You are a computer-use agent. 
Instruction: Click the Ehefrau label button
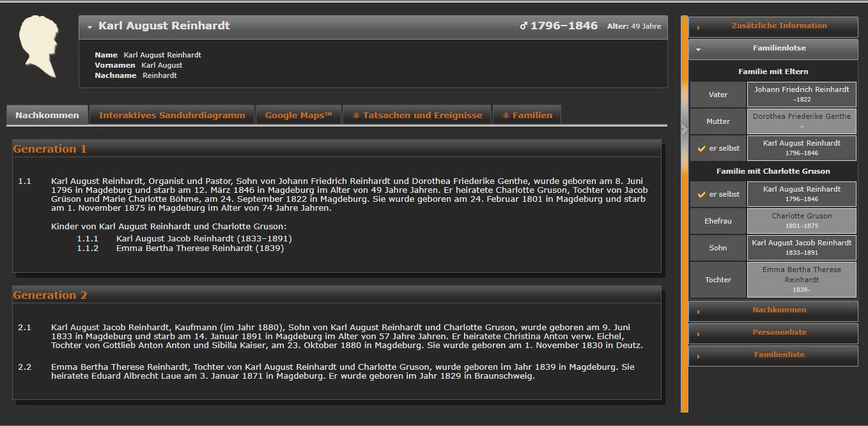(x=718, y=221)
